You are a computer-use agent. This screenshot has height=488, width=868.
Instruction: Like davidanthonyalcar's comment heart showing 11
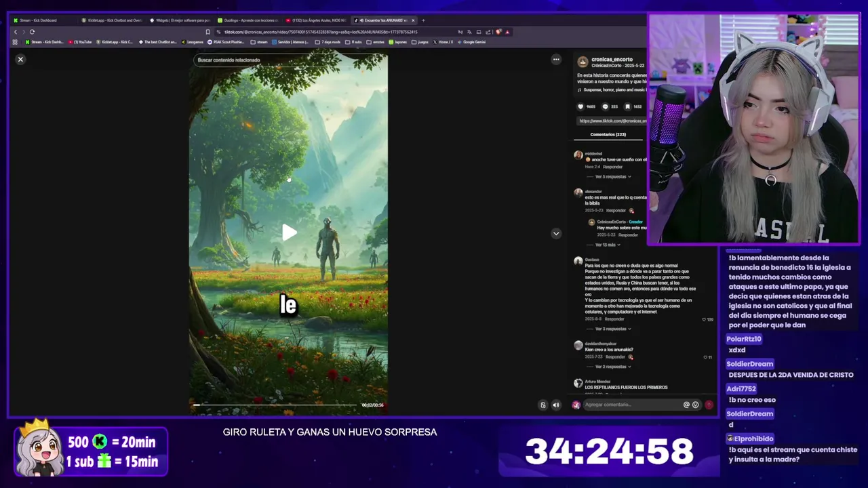[705, 357]
